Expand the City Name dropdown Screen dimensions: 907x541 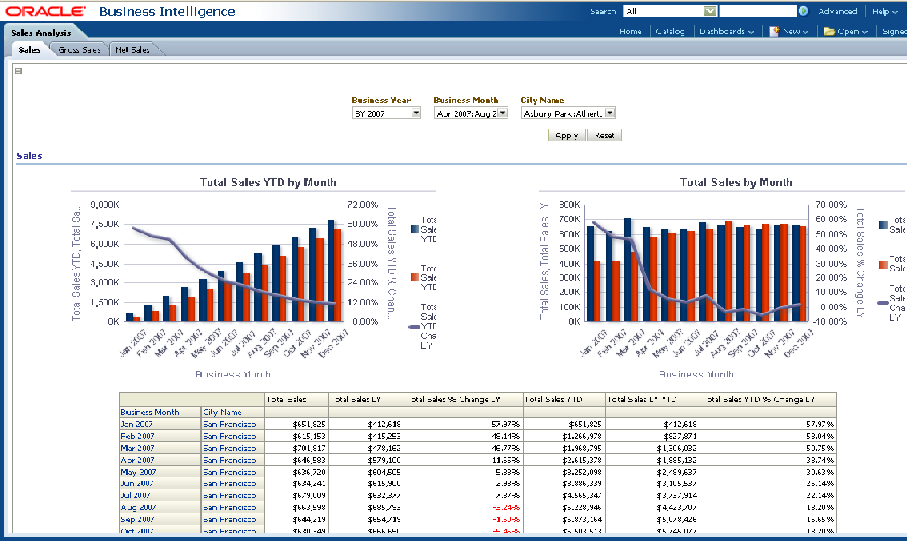[610, 113]
